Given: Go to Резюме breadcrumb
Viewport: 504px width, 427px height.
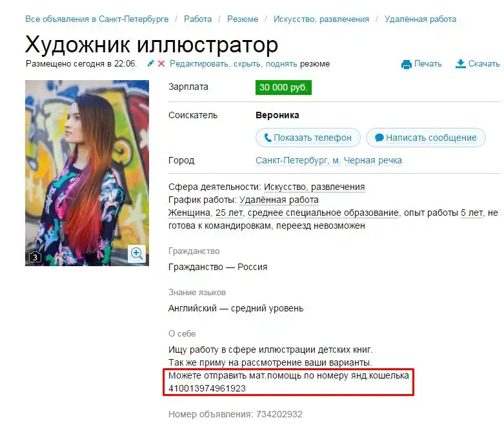Looking at the screenshot, I should (243, 19).
